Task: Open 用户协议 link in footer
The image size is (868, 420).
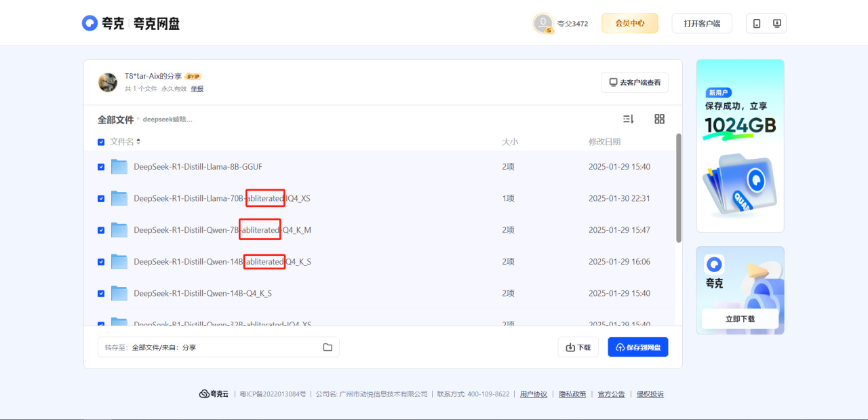Action: (x=534, y=394)
